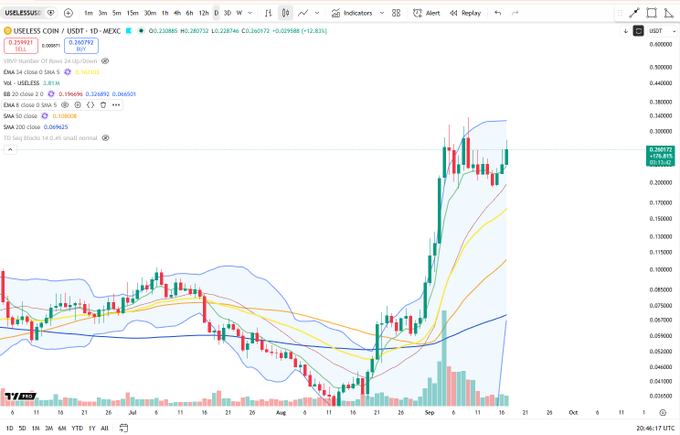Open SMA 50 indicator purple status icon

click(45, 116)
